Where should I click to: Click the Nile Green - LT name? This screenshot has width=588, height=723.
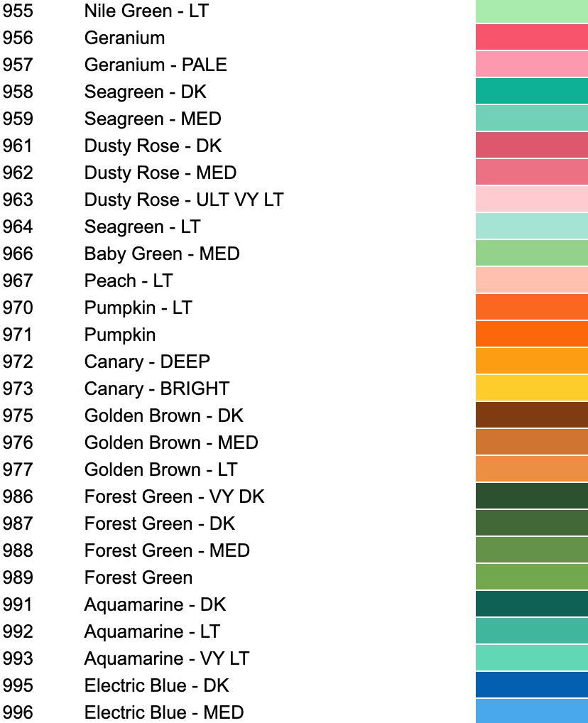pyautogui.click(x=146, y=11)
